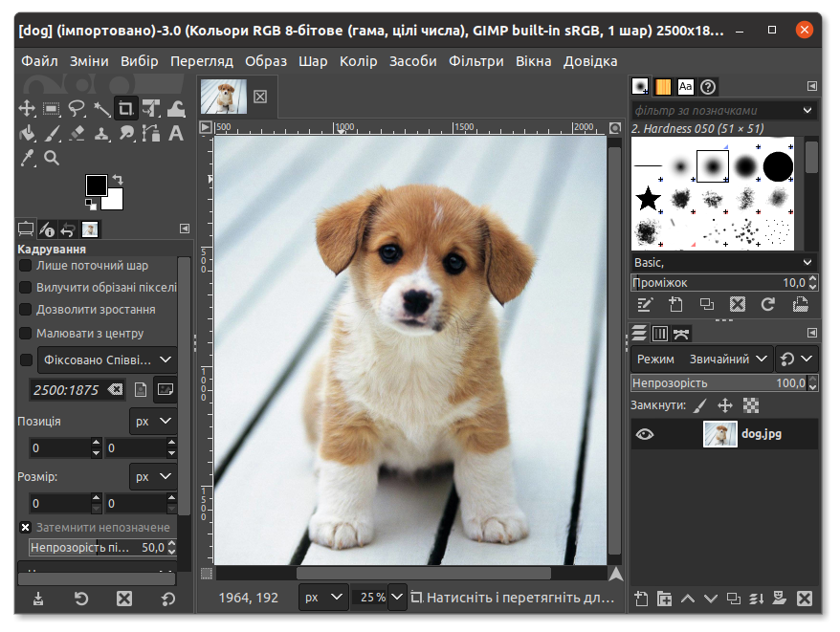This screenshot has height=632, width=840.
Task: Enable the Лише поточний шар checkbox
Action: point(26,265)
